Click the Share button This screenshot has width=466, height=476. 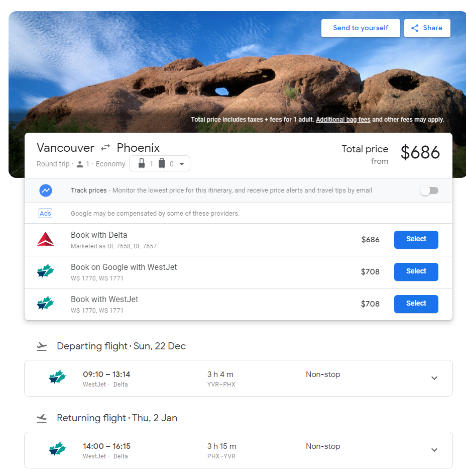tap(427, 28)
